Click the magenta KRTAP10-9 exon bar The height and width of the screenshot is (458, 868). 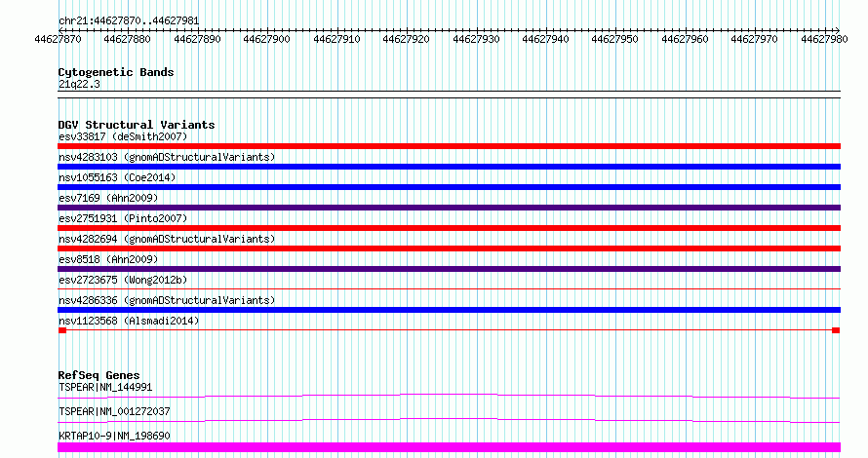(x=449, y=447)
